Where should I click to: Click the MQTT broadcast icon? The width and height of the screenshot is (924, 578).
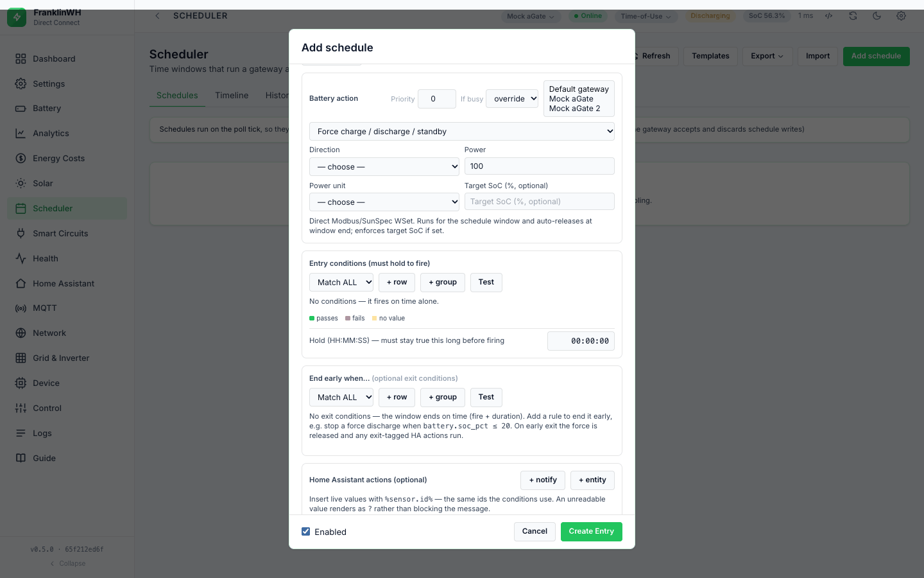coord(21,308)
